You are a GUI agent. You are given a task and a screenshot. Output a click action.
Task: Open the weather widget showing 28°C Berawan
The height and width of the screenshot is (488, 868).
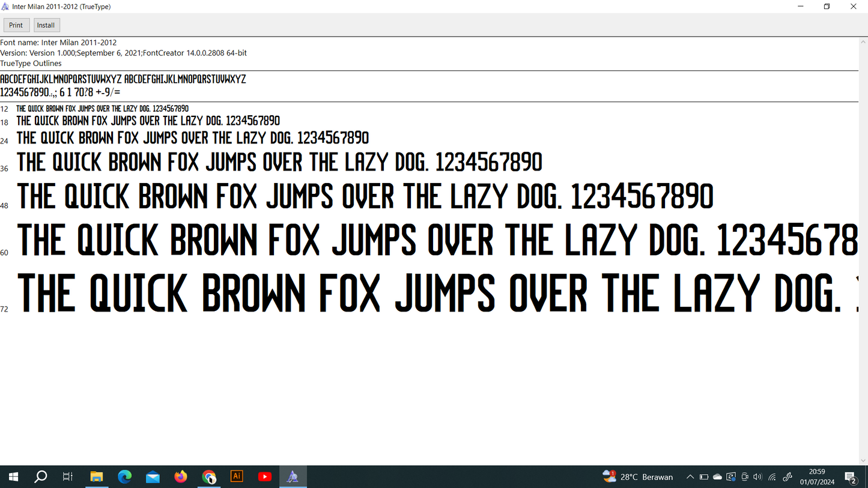click(638, 477)
